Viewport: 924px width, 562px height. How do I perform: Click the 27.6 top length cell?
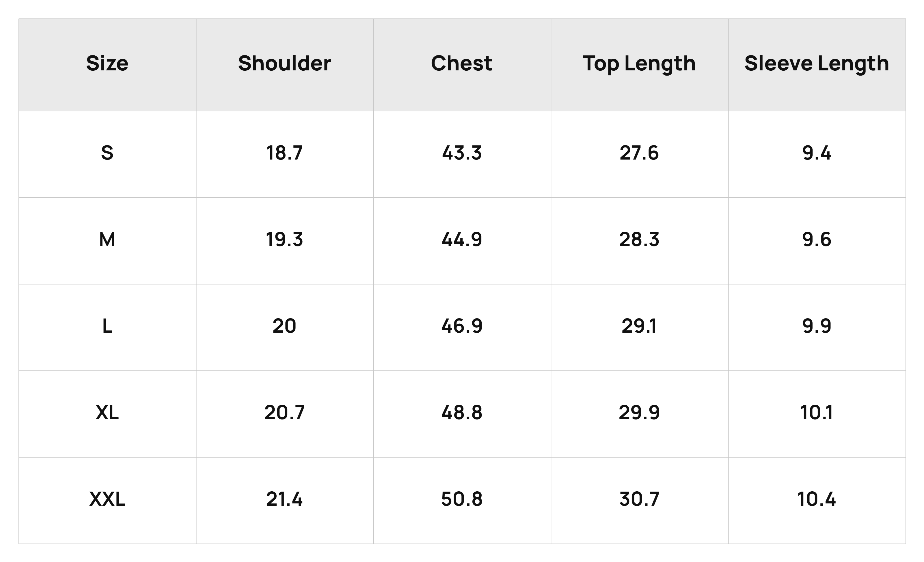pos(639,154)
